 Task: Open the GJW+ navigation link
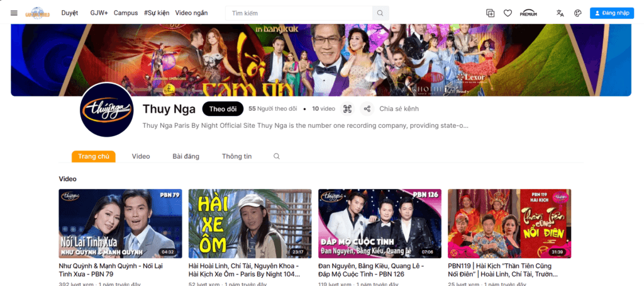tap(99, 13)
